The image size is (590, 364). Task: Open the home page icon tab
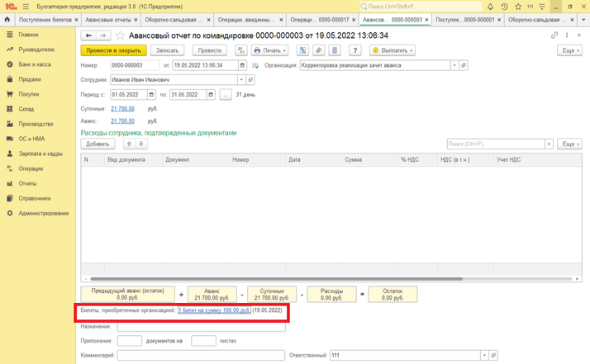coord(7,20)
